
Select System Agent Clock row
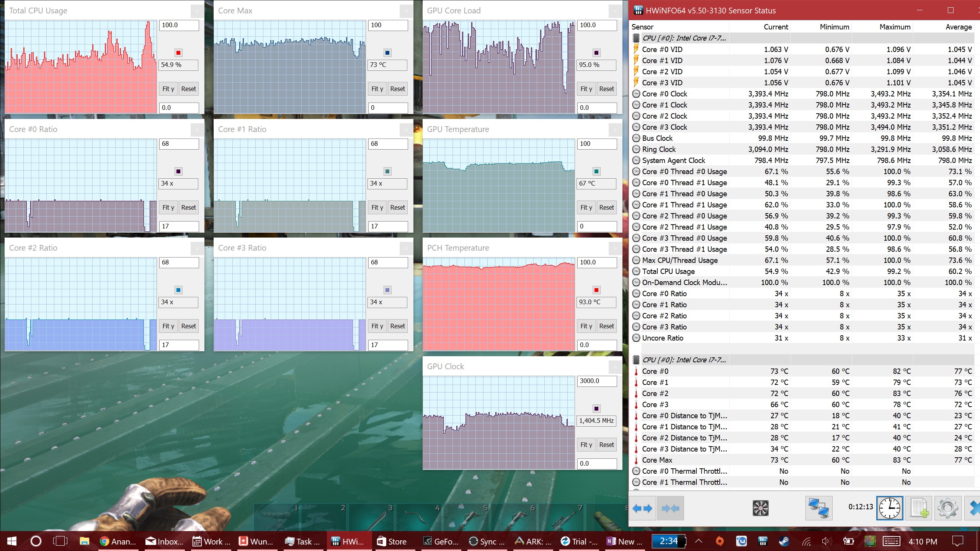click(x=802, y=160)
